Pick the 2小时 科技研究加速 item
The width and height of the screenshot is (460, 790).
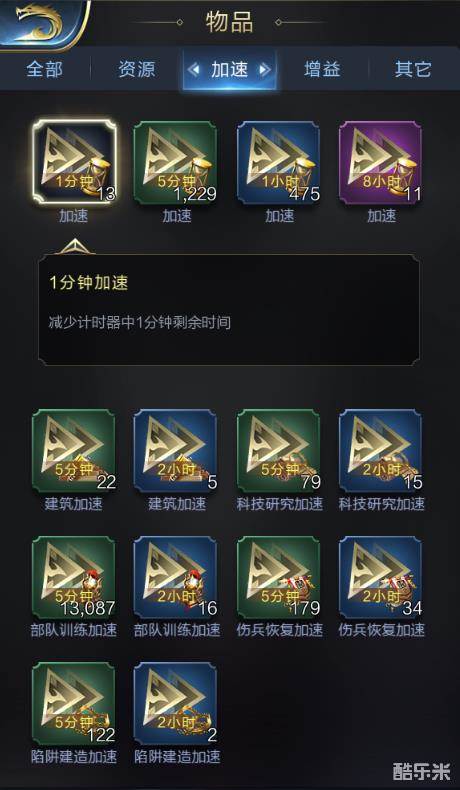(x=380, y=450)
